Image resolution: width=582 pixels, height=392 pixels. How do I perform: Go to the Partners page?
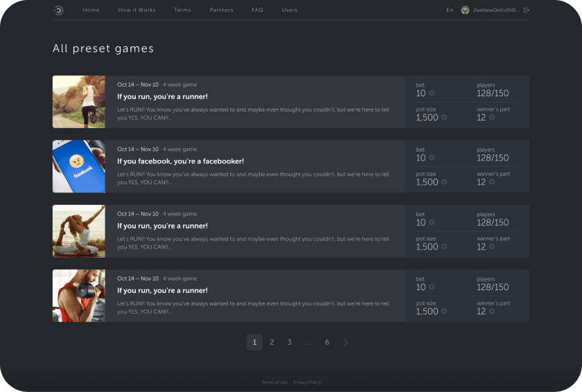coord(221,10)
